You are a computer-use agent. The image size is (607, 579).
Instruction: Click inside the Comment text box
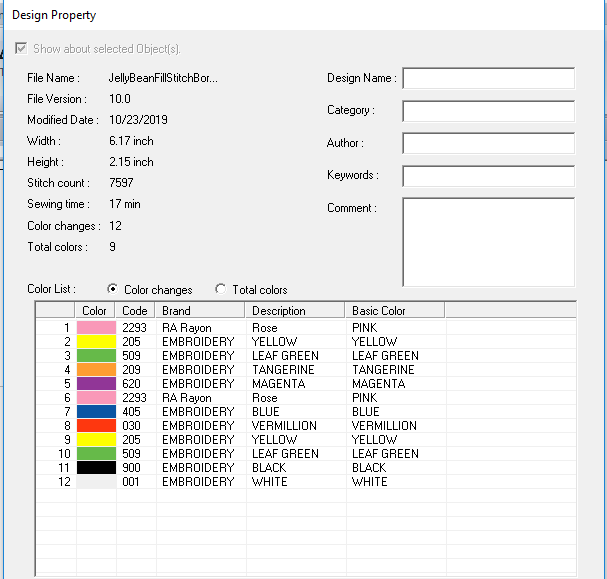[488, 242]
